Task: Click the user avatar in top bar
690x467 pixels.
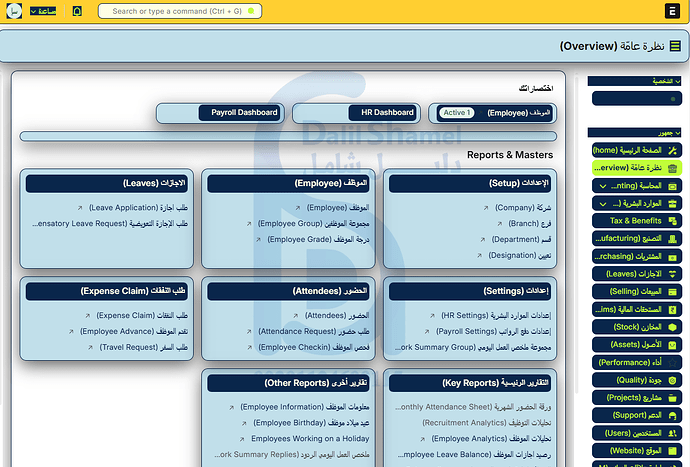Action: pos(14,11)
